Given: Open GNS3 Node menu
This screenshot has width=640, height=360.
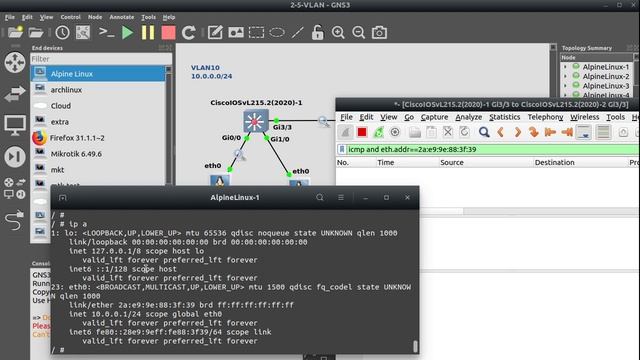Looking at the screenshot, I should pyautogui.click(x=95, y=17).
